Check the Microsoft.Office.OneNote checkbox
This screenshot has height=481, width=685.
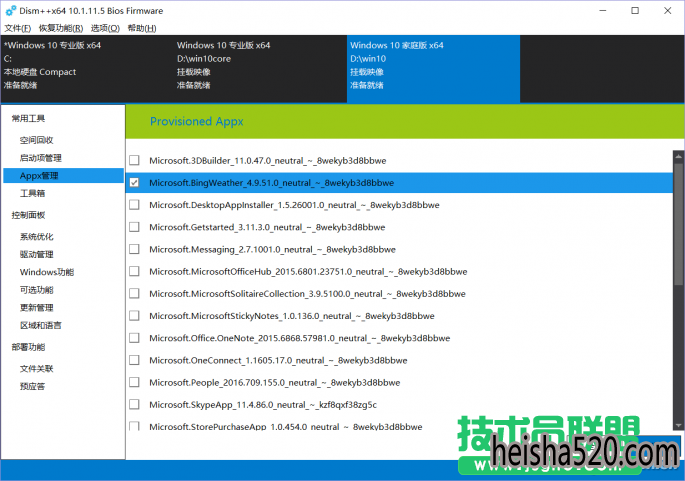[135, 338]
